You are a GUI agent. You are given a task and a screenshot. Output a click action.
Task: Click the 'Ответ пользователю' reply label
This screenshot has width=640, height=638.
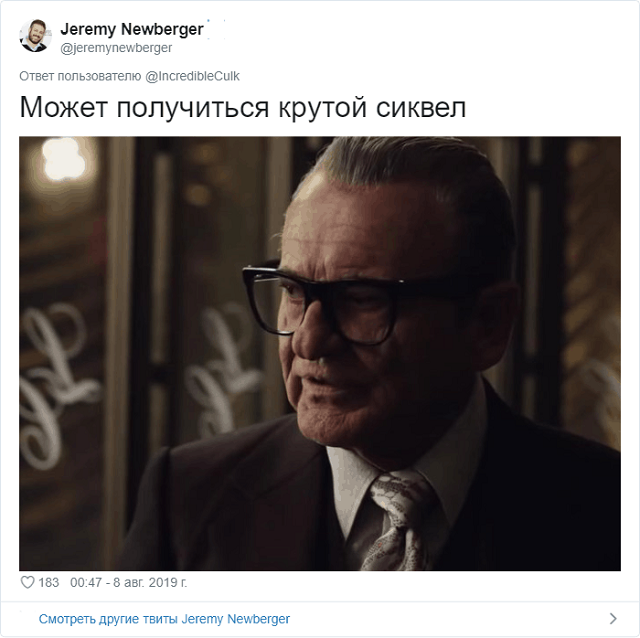80,76
